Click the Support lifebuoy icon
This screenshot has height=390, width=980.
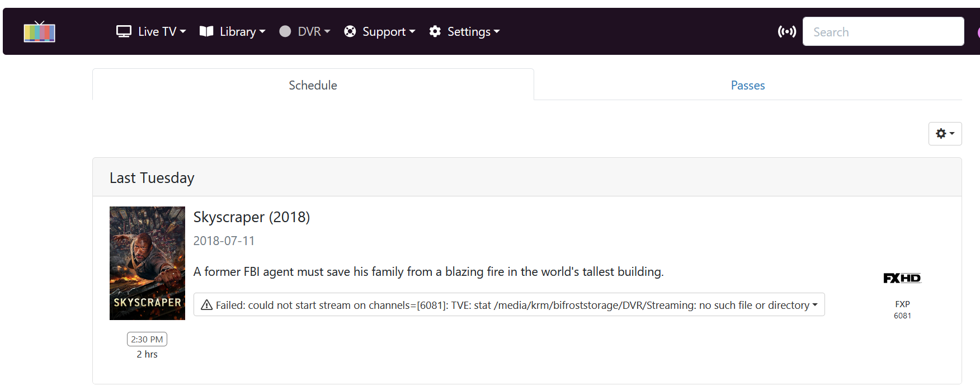350,31
